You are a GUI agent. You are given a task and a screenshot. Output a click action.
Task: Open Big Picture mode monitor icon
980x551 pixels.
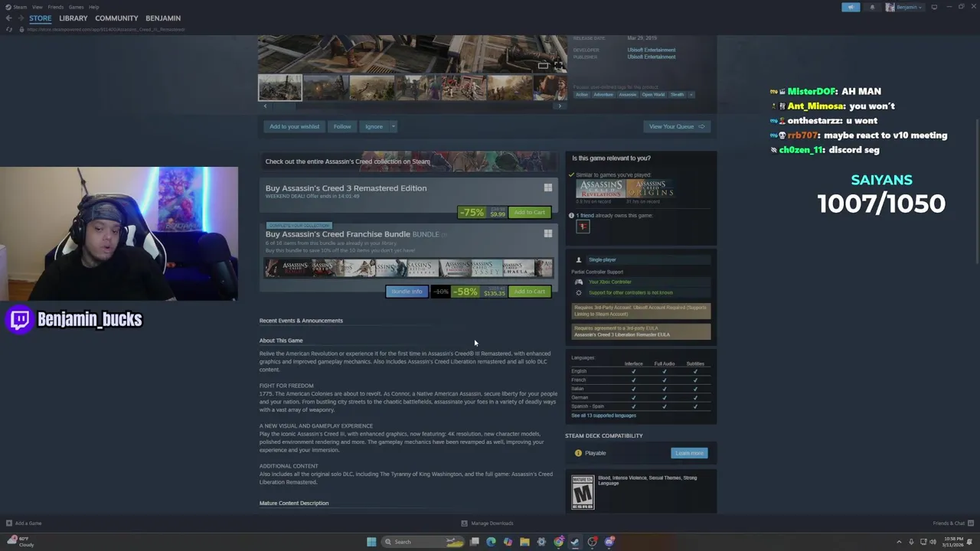click(x=934, y=7)
